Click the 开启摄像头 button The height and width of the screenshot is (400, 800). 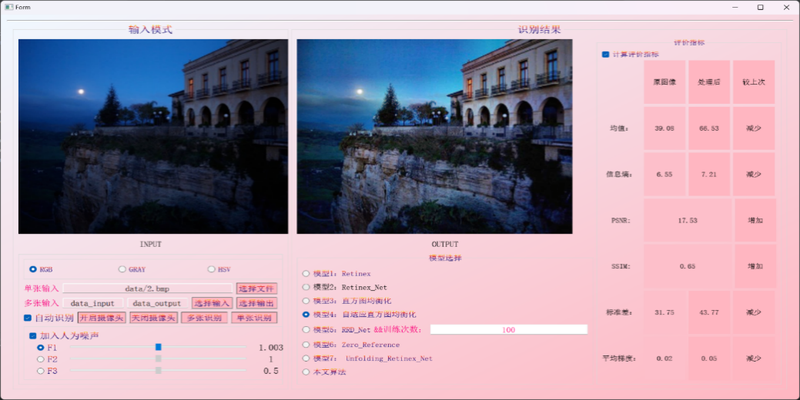(x=102, y=318)
